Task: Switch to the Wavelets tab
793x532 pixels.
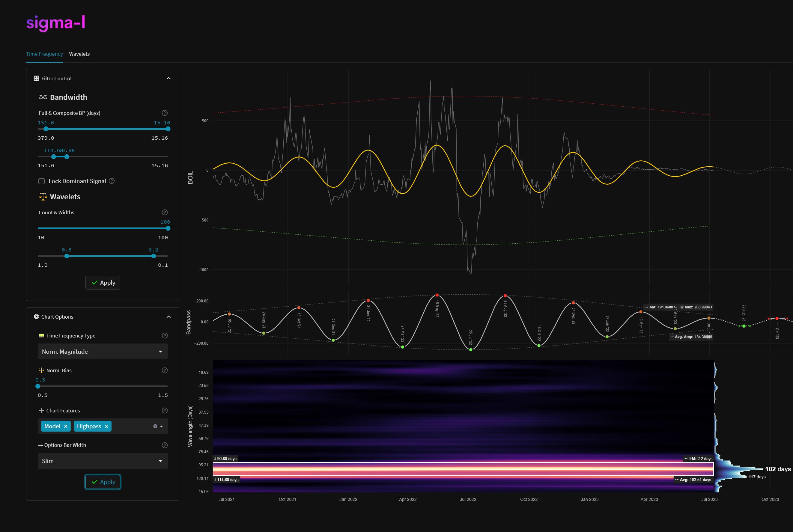Action: [79, 54]
